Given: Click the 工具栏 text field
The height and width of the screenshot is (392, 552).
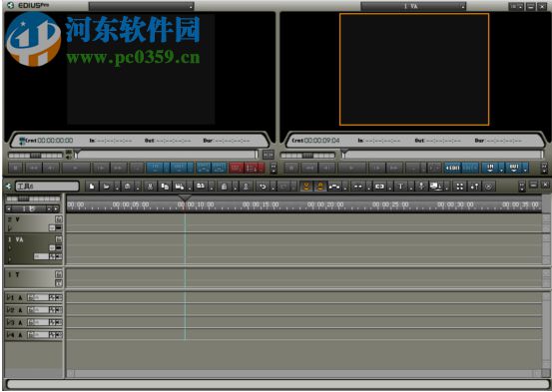Looking at the screenshot, I should [47, 187].
